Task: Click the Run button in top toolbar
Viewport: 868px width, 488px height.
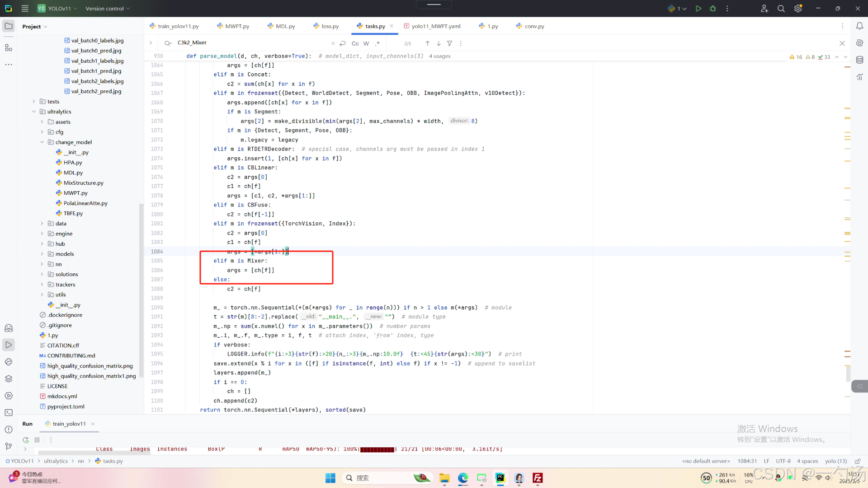Action: point(698,9)
